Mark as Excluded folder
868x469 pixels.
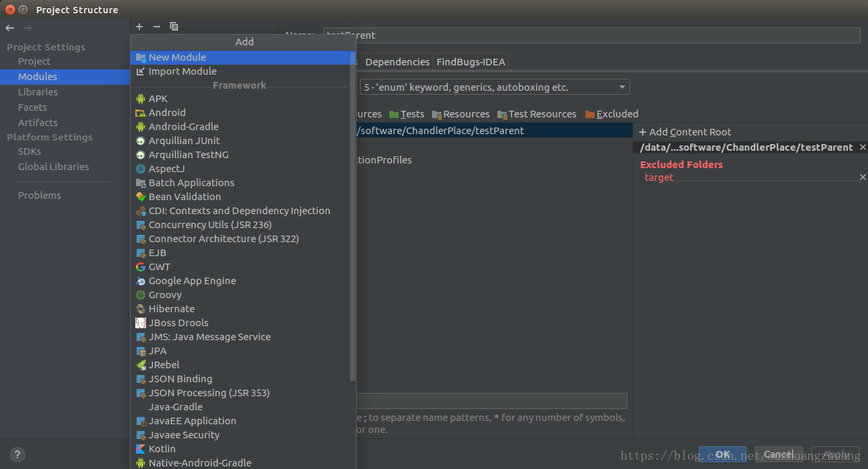pos(612,114)
